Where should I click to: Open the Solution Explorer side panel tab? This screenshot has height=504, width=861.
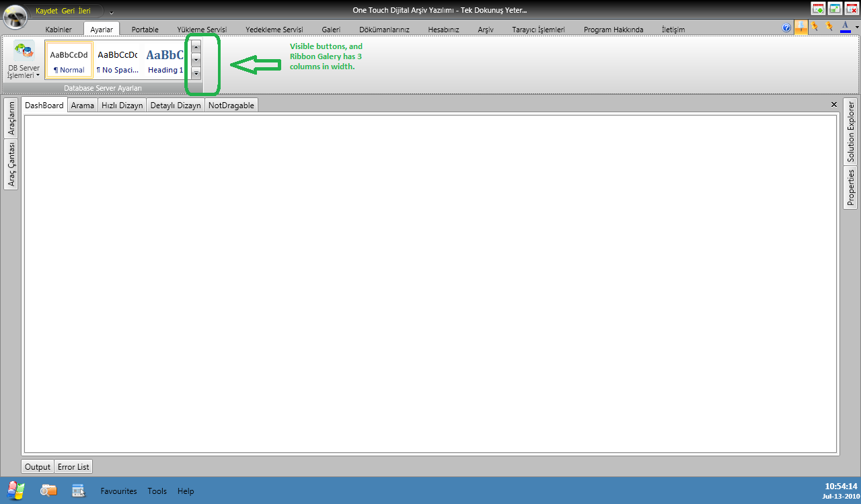851,132
